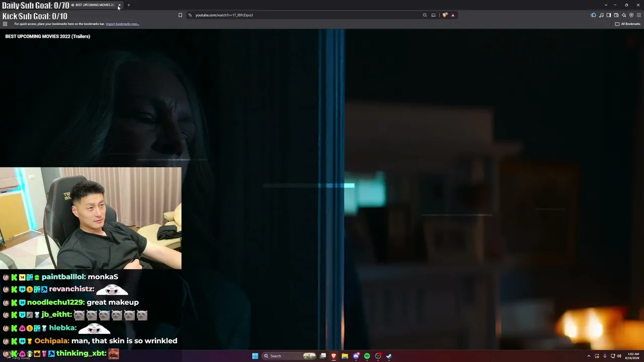Viewport: 644px width, 362px height.
Task: Open Leo AI sparkle icon
Action: (624, 15)
